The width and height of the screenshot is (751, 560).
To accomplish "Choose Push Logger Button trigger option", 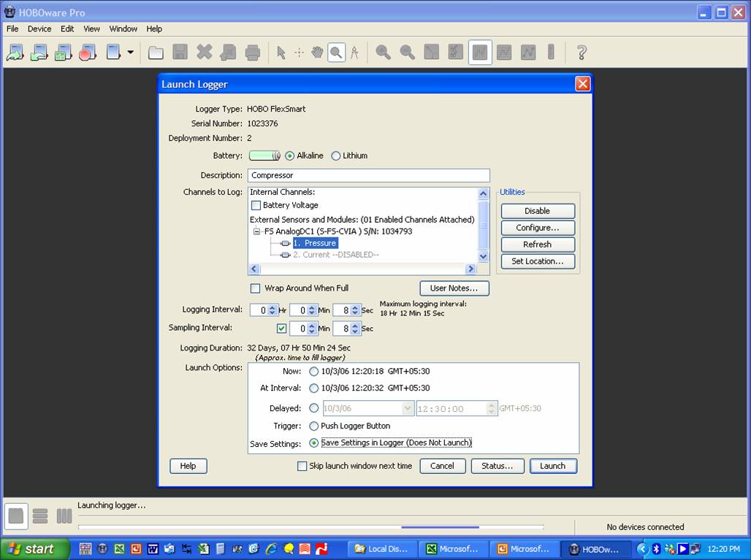I will (314, 426).
